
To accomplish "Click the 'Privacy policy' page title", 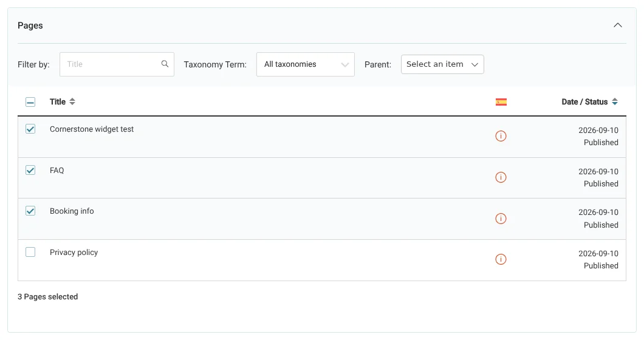I will tap(74, 253).
